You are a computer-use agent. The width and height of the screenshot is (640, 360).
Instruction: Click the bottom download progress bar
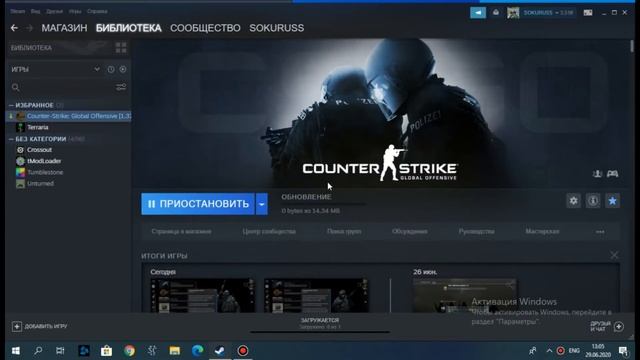pos(320,332)
